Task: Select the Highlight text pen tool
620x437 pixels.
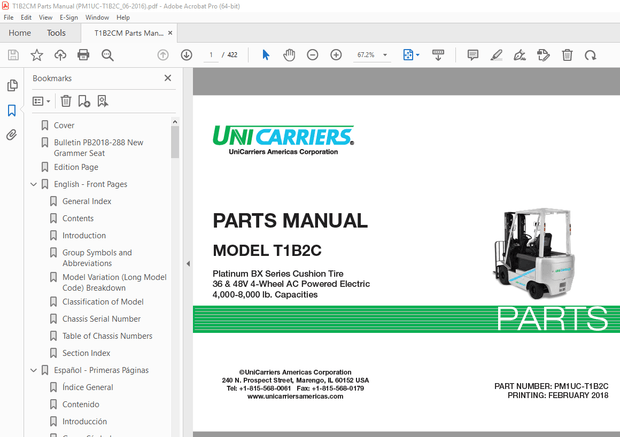Action: pyautogui.click(x=496, y=55)
